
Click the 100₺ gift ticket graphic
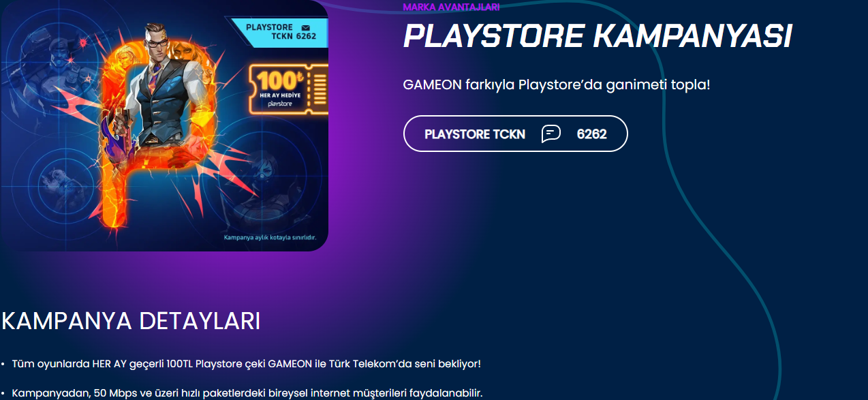pyautogui.click(x=289, y=89)
